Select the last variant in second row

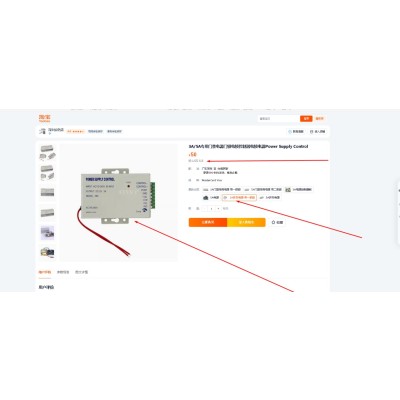270,198
